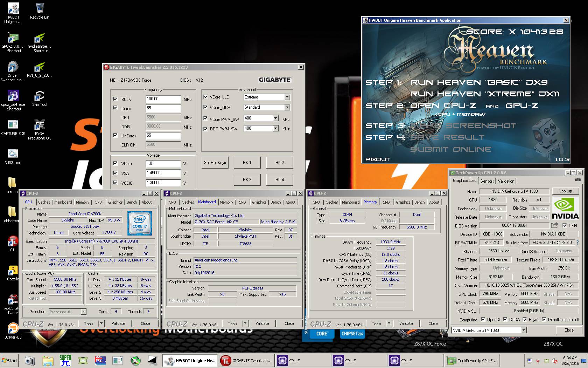The width and height of the screenshot is (588, 368).
Task: Open the Sensors tab in GPU-Z
Action: tap(487, 181)
